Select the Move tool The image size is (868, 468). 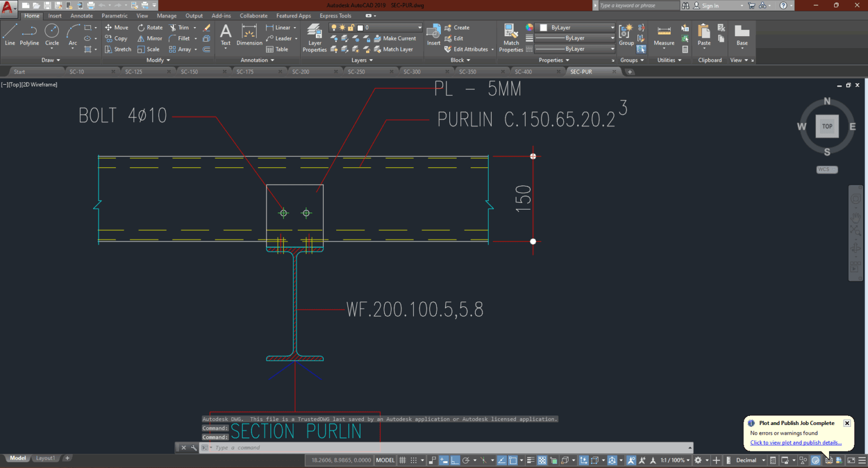[x=116, y=27]
